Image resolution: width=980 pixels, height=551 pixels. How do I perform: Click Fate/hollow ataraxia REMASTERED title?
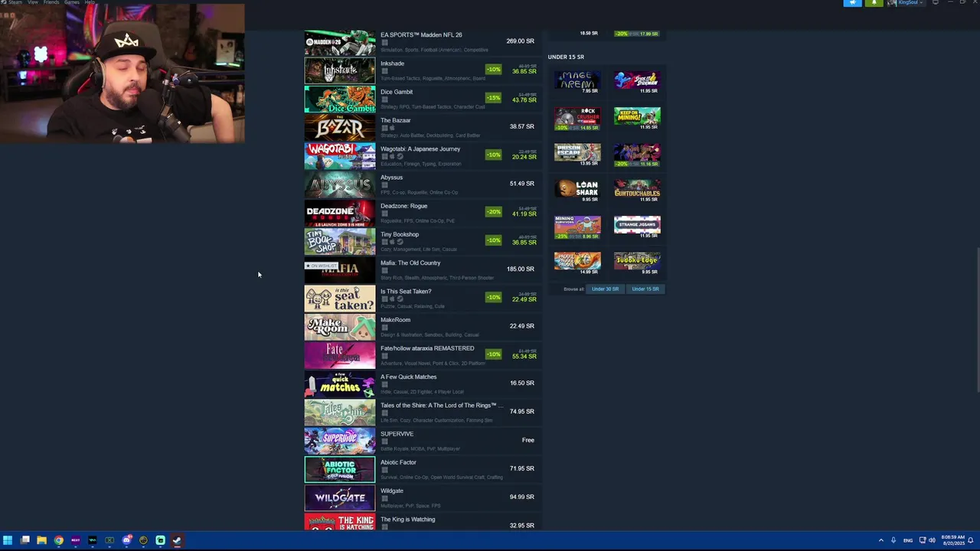tap(427, 348)
